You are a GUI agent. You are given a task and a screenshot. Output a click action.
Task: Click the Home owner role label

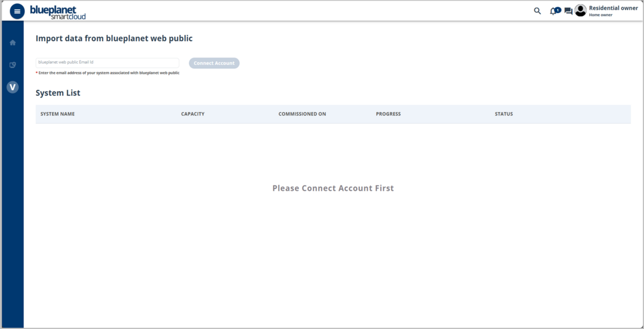click(601, 15)
